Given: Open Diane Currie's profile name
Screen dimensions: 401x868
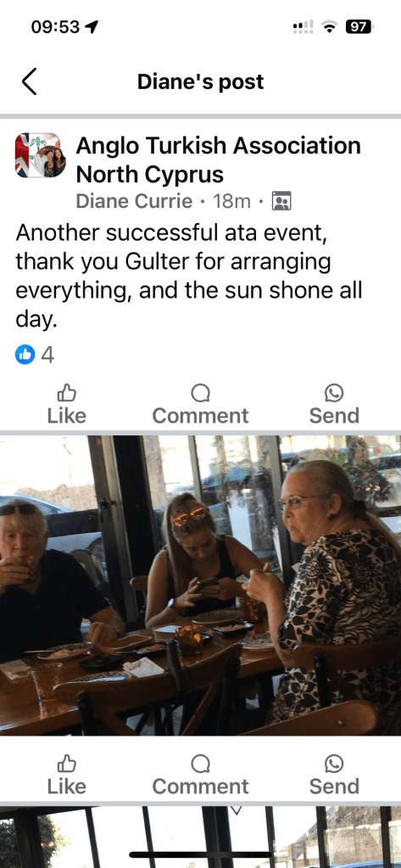Looking at the screenshot, I should click(134, 201).
